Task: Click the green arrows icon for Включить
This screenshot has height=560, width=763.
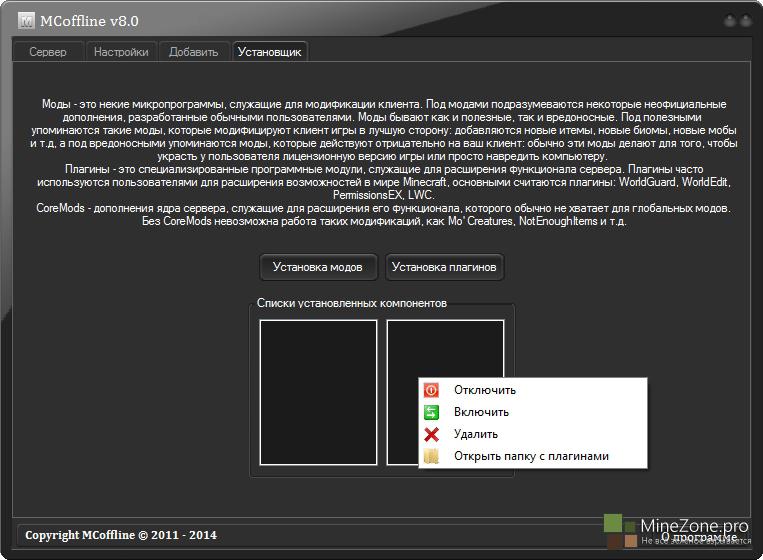Action: 432,412
